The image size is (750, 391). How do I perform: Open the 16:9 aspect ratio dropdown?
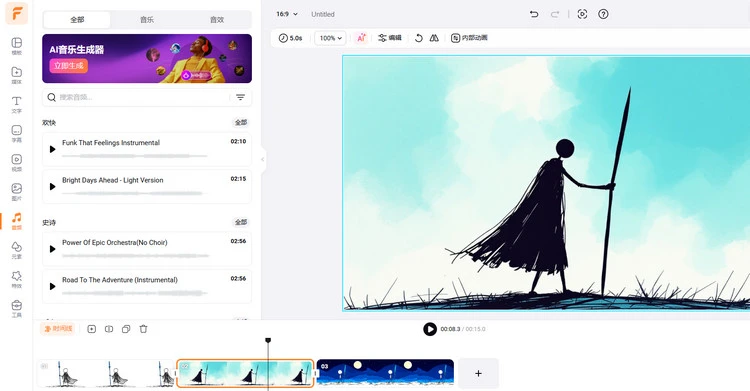287,14
